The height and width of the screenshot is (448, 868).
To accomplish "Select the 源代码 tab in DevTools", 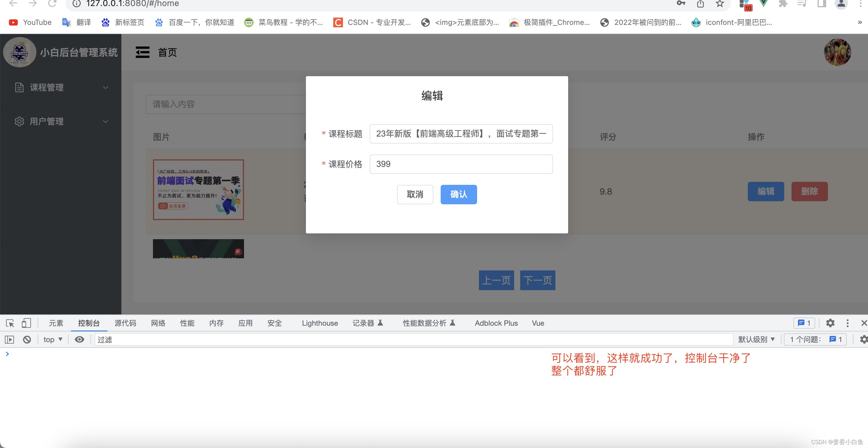I will coord(124,324).
